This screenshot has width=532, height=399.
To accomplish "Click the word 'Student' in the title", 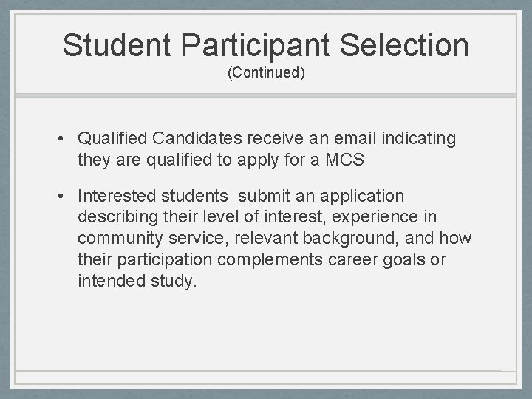I will [117, 44].
